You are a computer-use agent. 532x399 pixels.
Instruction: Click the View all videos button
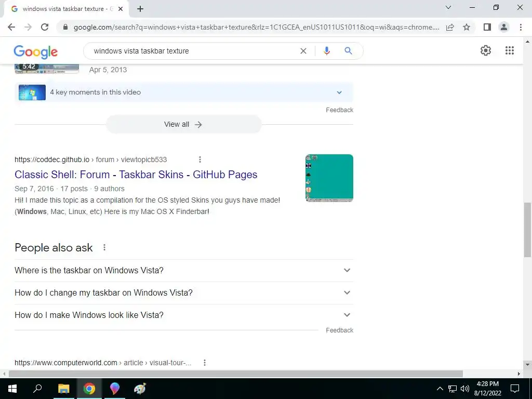click(x=183, y=125)
